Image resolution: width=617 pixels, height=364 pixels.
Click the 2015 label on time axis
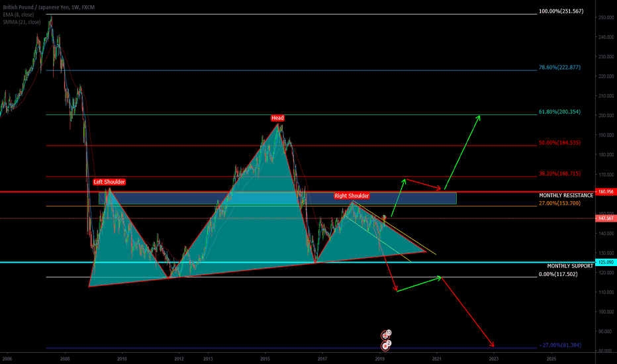click(x=265, y=359)
